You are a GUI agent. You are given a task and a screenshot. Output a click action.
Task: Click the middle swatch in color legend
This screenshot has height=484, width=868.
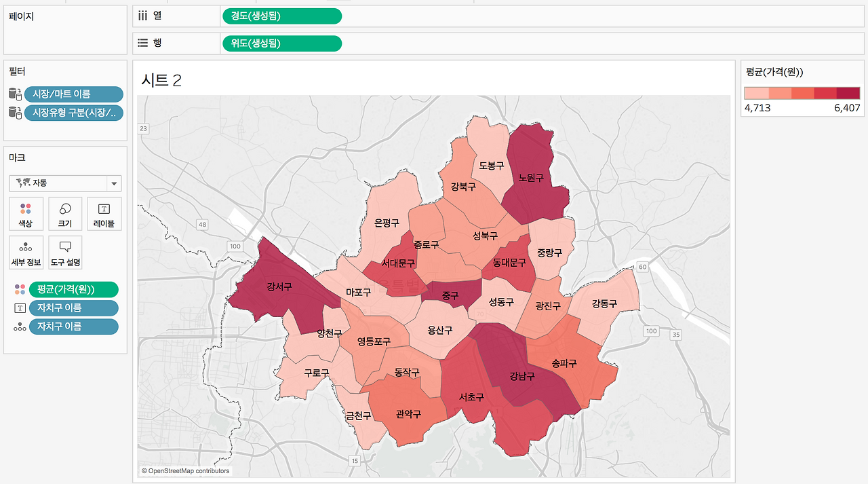[802, 93]
